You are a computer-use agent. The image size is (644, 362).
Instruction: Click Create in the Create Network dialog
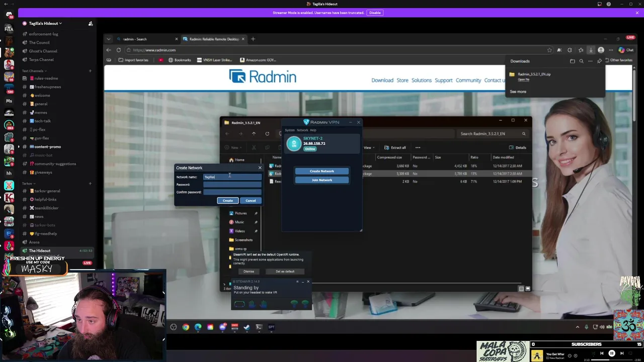tap(228, 201)
